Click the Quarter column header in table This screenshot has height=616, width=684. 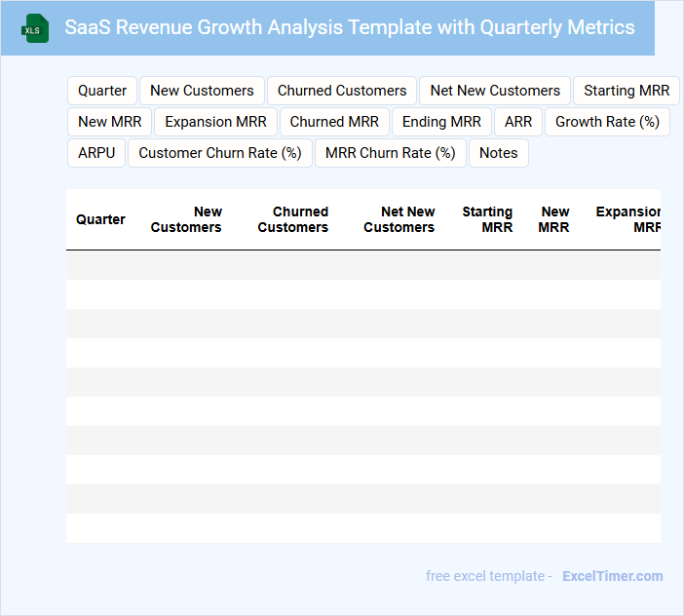[x=100, y=219]
